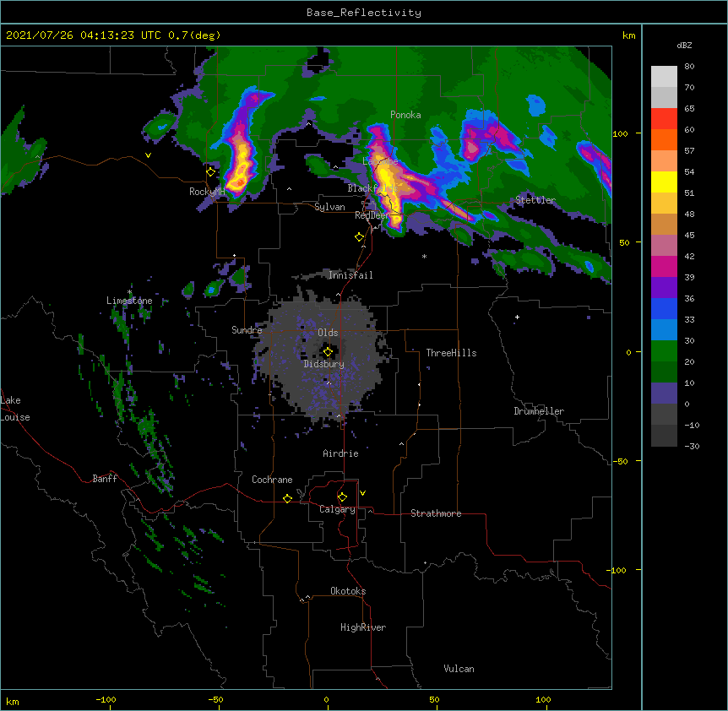The height and width of the screenshot is (711, 728).
Task: Click the Drumheller town label
Action: 539,411
